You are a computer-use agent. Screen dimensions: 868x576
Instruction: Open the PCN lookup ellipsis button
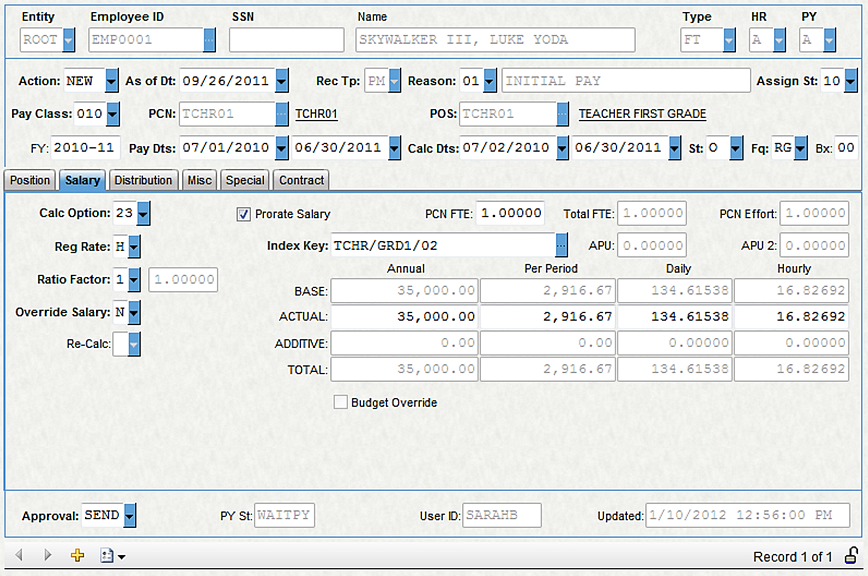click(282, 114)
